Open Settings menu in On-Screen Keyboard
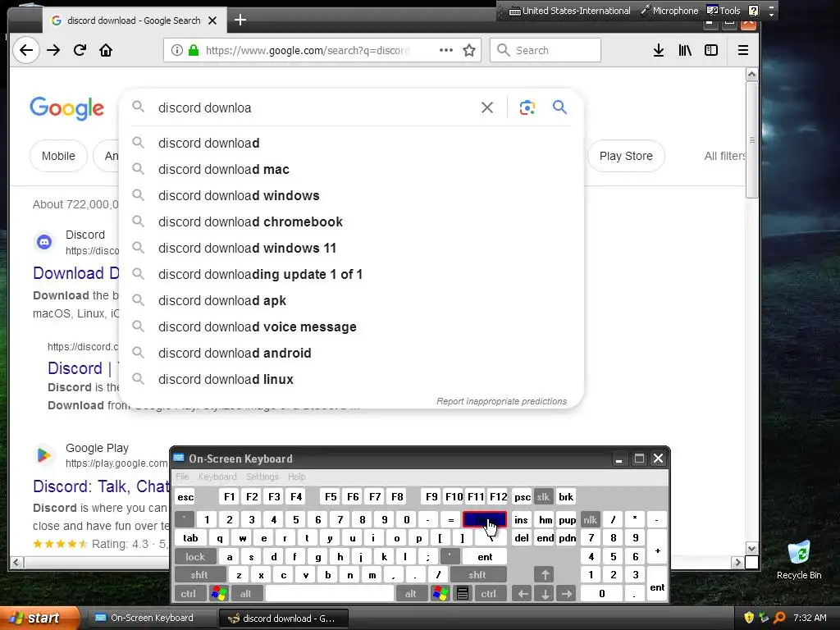The image size is (840, 630). (262, 477)
